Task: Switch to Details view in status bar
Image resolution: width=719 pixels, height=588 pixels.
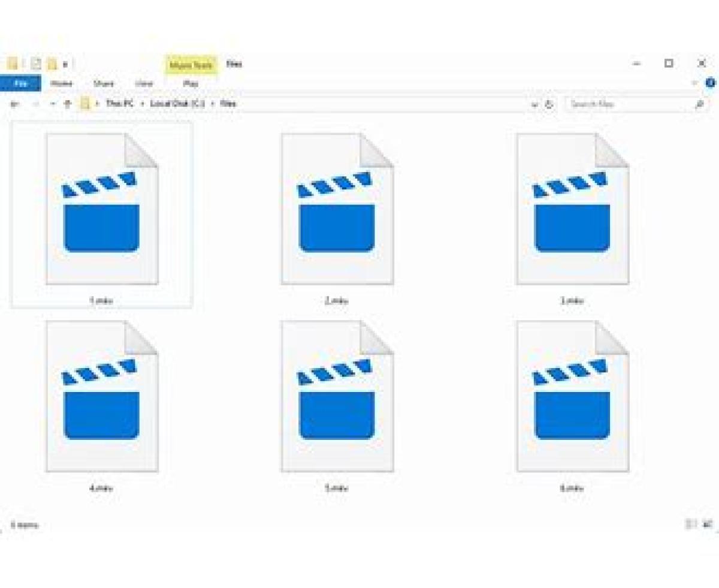Action: (x=691, y=524)
